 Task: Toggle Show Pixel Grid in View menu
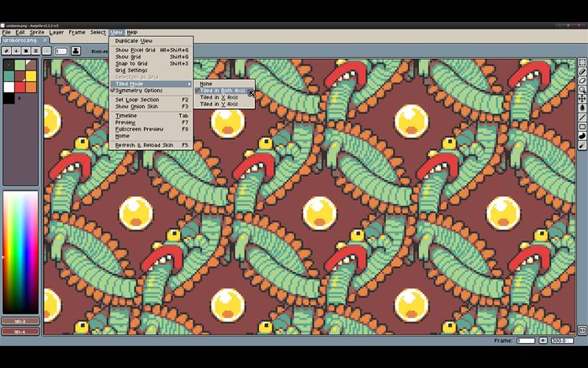tap(135, 50)
